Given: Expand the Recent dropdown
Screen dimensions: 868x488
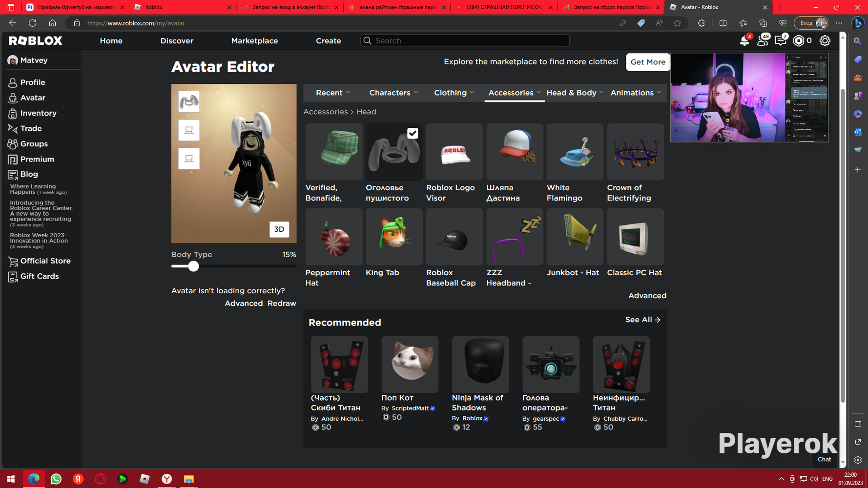Looking at the screenshot, I should [x=333, y=93].
